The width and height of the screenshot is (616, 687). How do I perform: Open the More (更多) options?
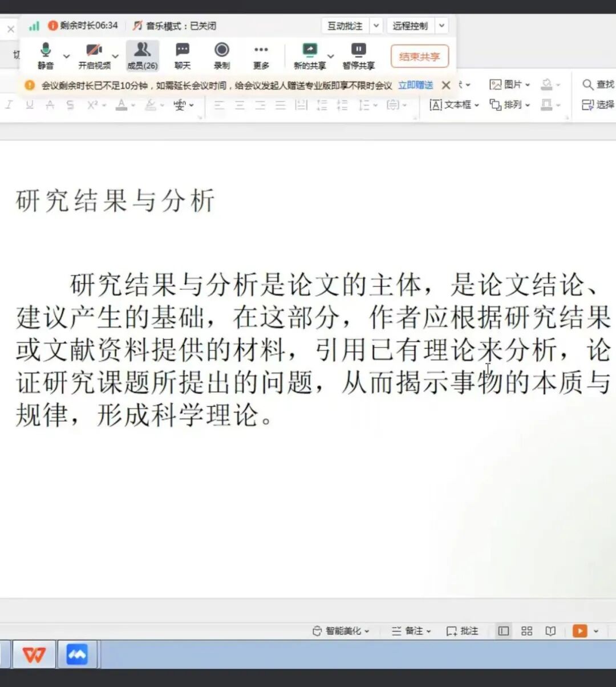pos(261,55)
